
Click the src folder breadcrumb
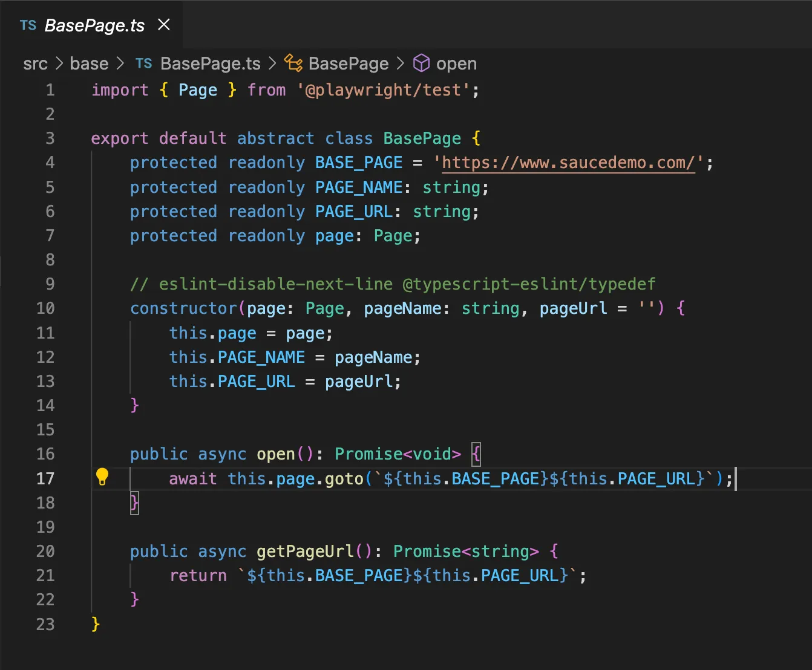pos(34,63)
